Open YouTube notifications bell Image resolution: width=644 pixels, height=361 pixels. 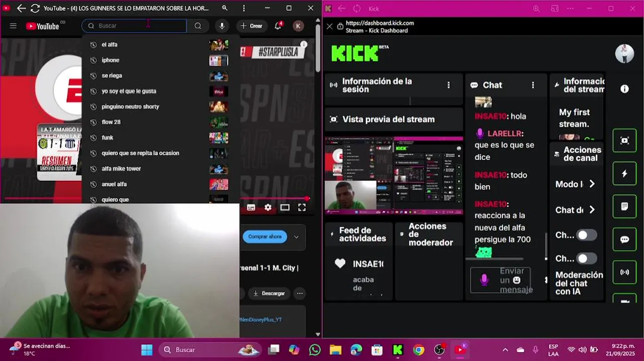pos(278,26)
